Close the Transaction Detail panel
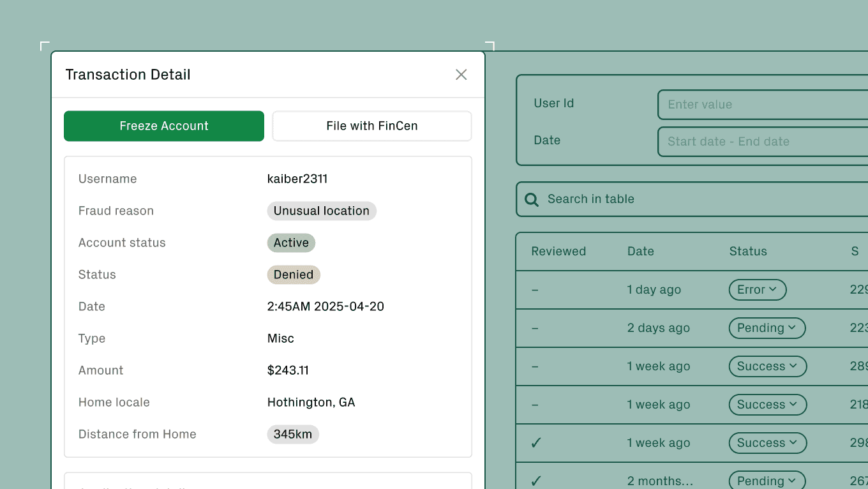Screen dimensions: 868x489 461,75
